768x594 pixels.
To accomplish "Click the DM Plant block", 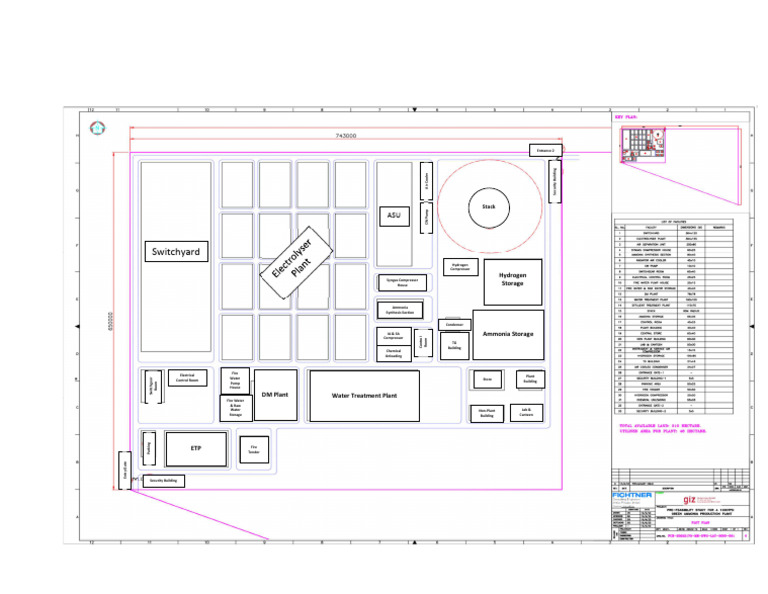I will 275,395.
